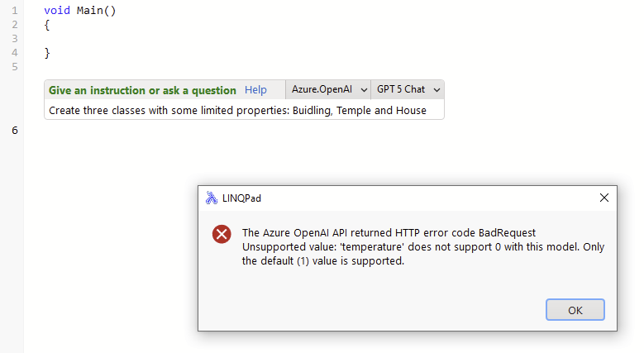Click into the AI instruction text field
The image size is (644, 353).
click(244, 110)
